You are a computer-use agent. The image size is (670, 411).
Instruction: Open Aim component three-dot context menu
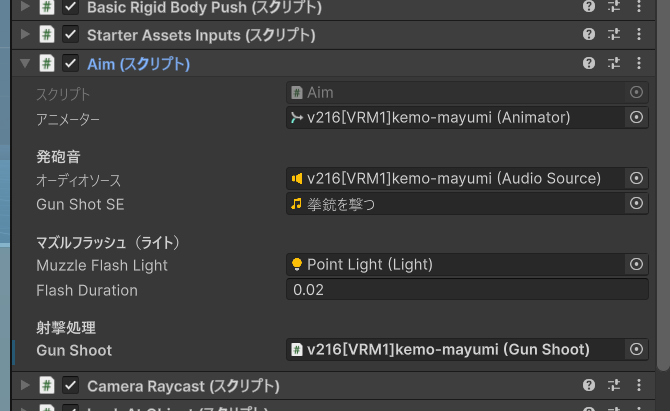pos(639,63)
